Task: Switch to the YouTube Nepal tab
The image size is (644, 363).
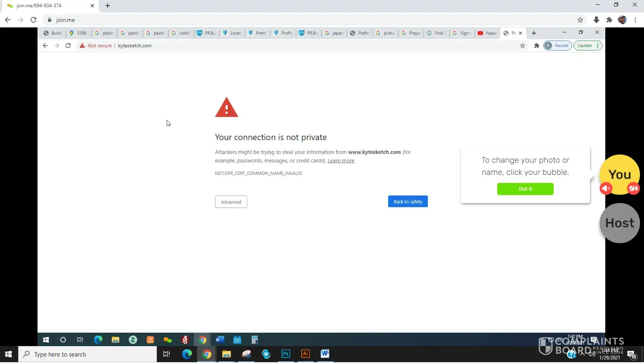Action: pos(487,33)
